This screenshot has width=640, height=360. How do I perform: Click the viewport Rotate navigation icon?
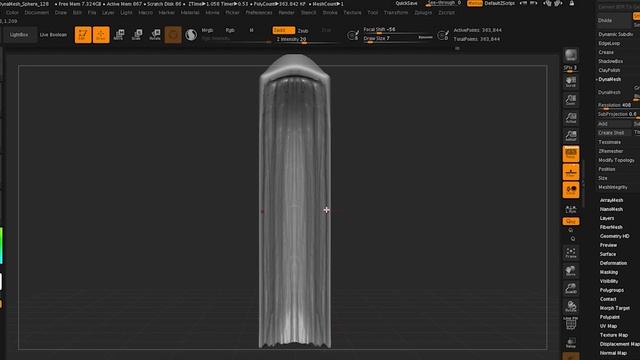[571, 307]
